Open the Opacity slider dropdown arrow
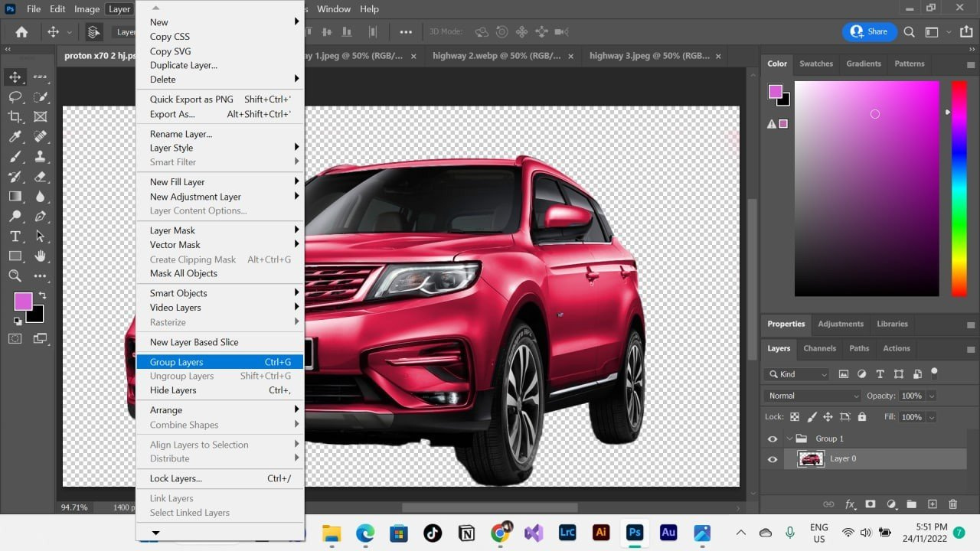This screenshot has height=551, width=980. point(931,396)
